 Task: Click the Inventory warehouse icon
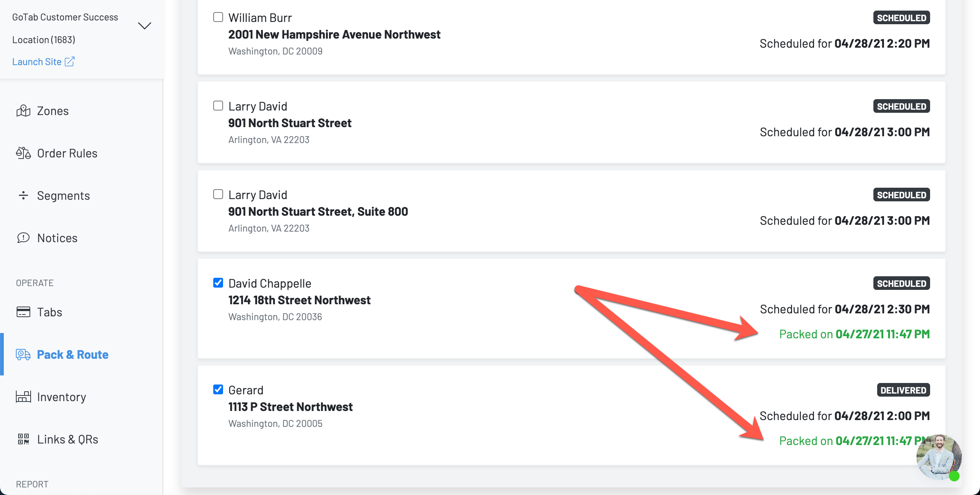[x=23, y=397]
